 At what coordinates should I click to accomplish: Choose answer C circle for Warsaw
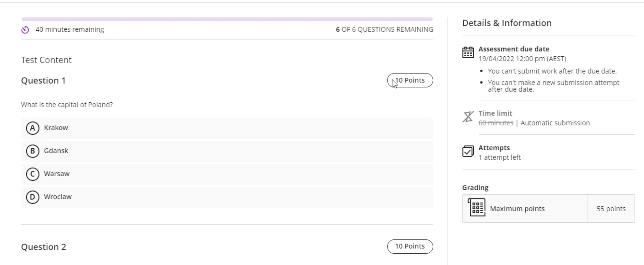click(x=32, y=174)
